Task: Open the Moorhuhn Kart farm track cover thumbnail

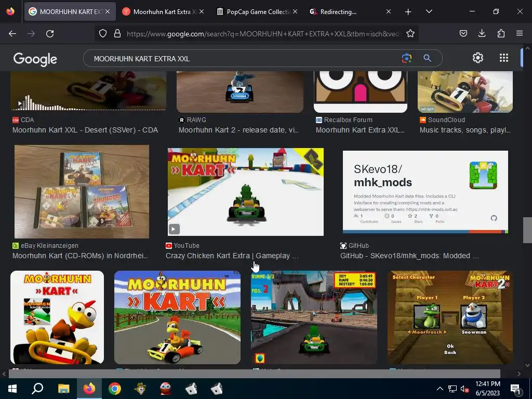Action: (178, 317)
